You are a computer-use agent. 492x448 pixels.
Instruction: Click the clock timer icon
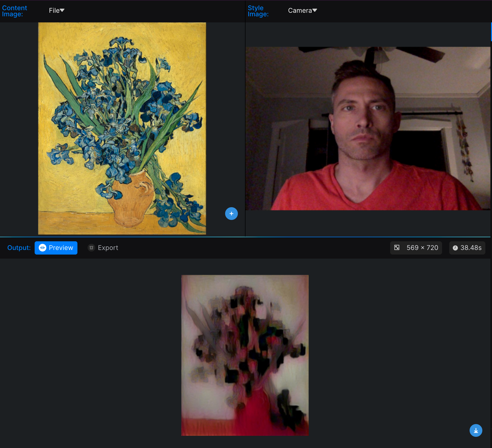[455, 248]
